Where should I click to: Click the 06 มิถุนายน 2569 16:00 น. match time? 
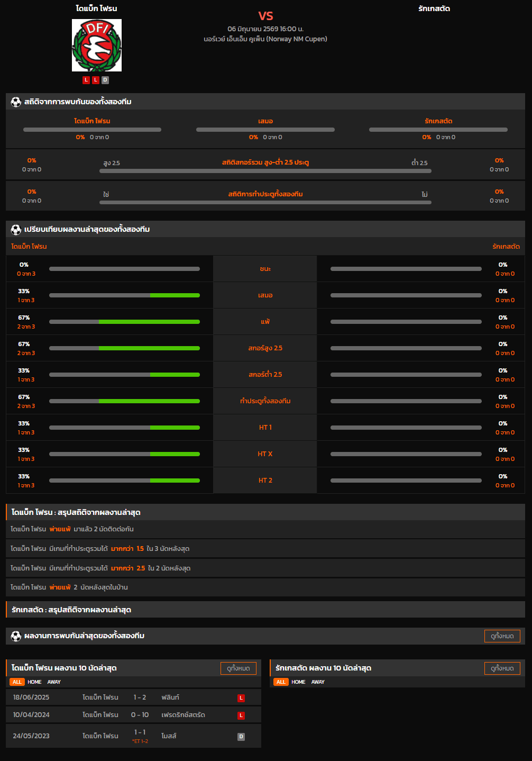[x=265, y=29]
